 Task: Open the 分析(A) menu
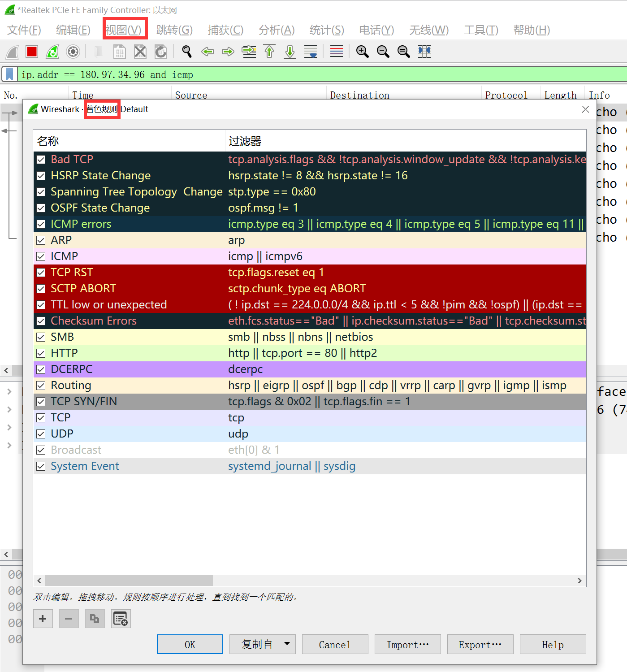tap(277, 30)
